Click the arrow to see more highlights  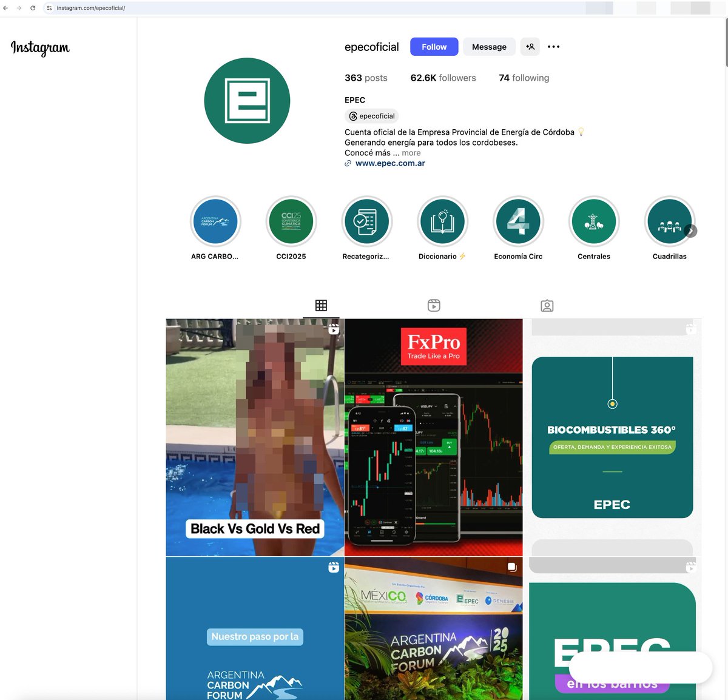[690, 231]
